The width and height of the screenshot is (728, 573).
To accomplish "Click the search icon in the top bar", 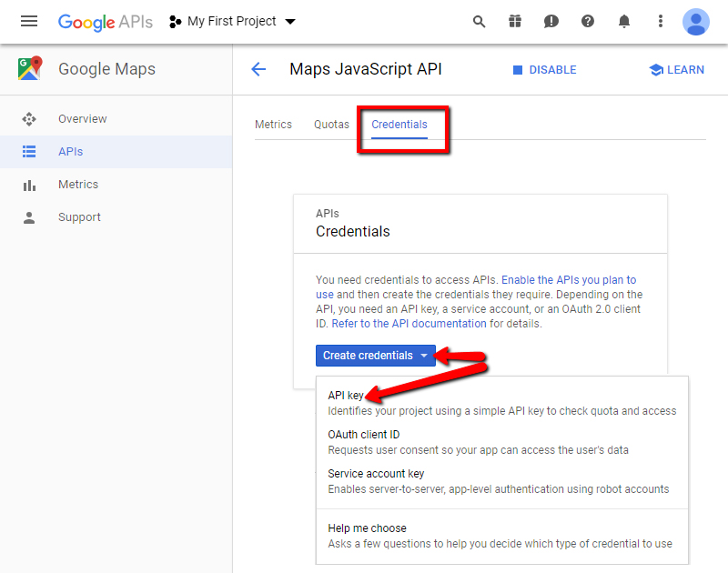I will click(x=479, y=21).
